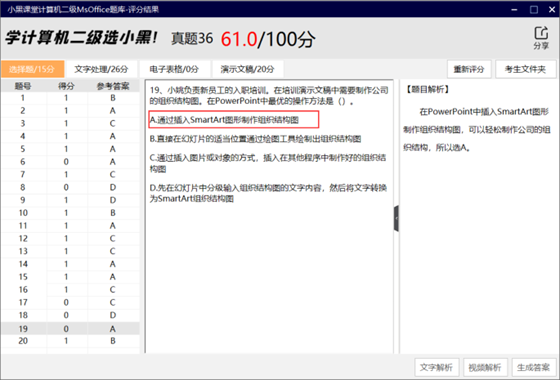
Task: Select question row 4 in the list
Action: pyautogui.click(x=70, y=136)
